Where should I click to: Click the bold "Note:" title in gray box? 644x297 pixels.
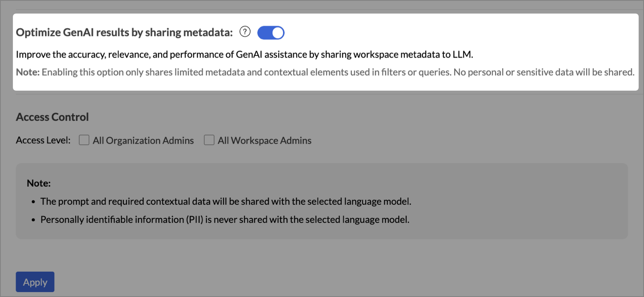pos(39,183)
